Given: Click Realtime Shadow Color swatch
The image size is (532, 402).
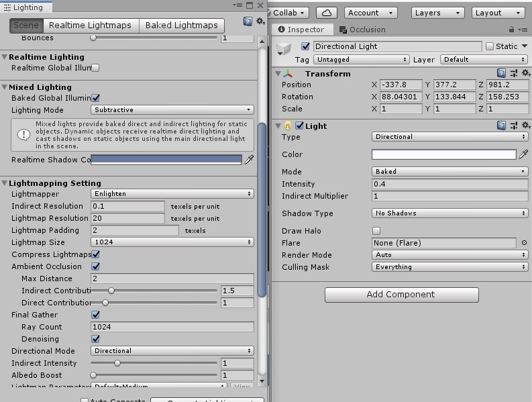Looking at the screenshot, I should coord(166,160).
